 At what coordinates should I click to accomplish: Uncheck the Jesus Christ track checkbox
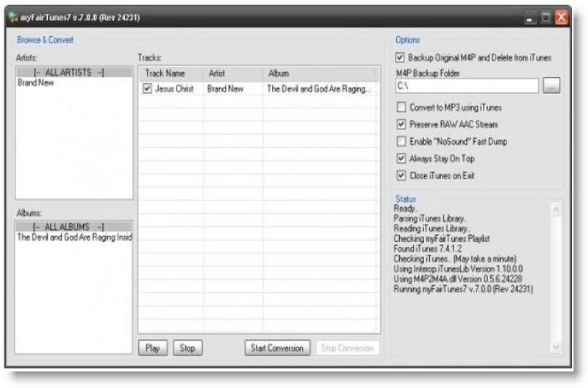pos(148,88)
